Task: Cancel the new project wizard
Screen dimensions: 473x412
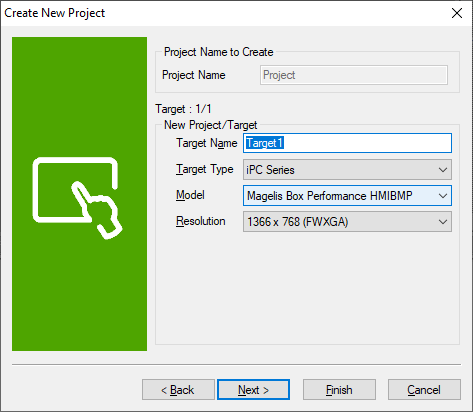Action: click(x=424, y=389)
